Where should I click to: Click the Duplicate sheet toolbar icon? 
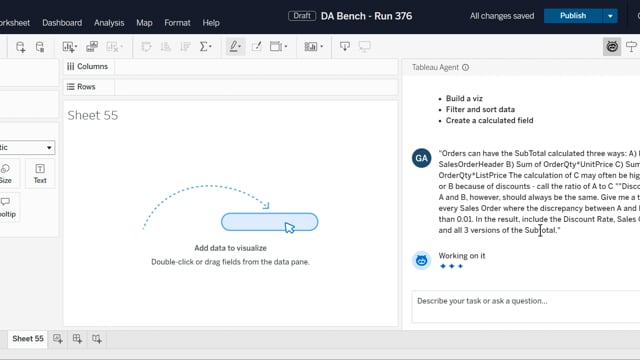(92, 47)
